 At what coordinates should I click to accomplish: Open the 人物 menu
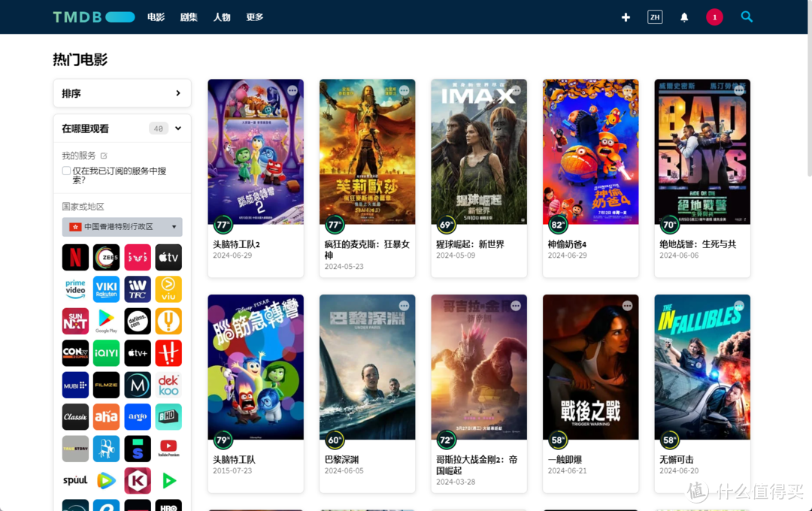coord(222,17)
